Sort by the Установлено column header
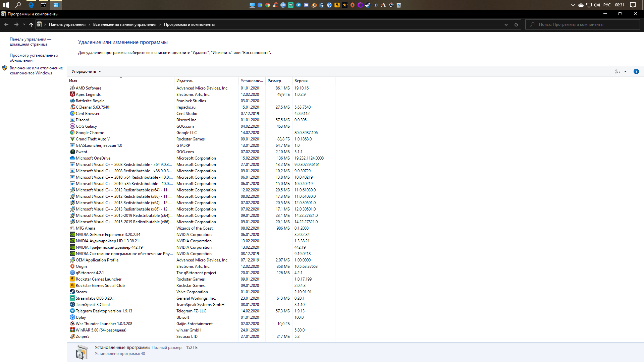The image size is (644, 362). 252,81
